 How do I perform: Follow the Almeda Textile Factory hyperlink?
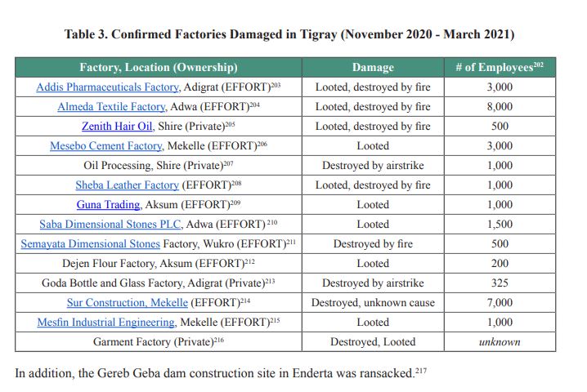(x=111, y=107)
